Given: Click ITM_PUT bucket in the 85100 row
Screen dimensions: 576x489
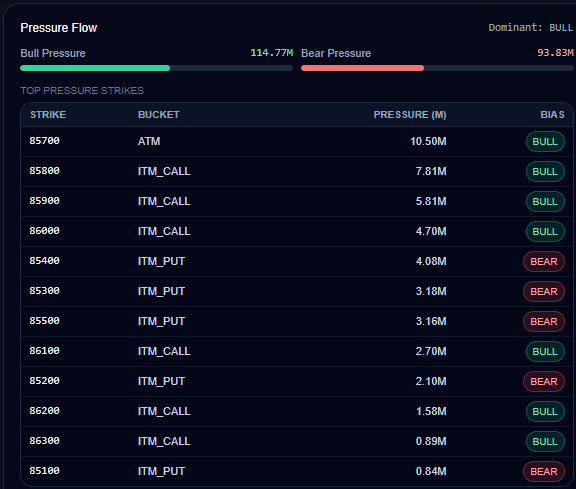Looking at the screenshot, I should point(161,471).
